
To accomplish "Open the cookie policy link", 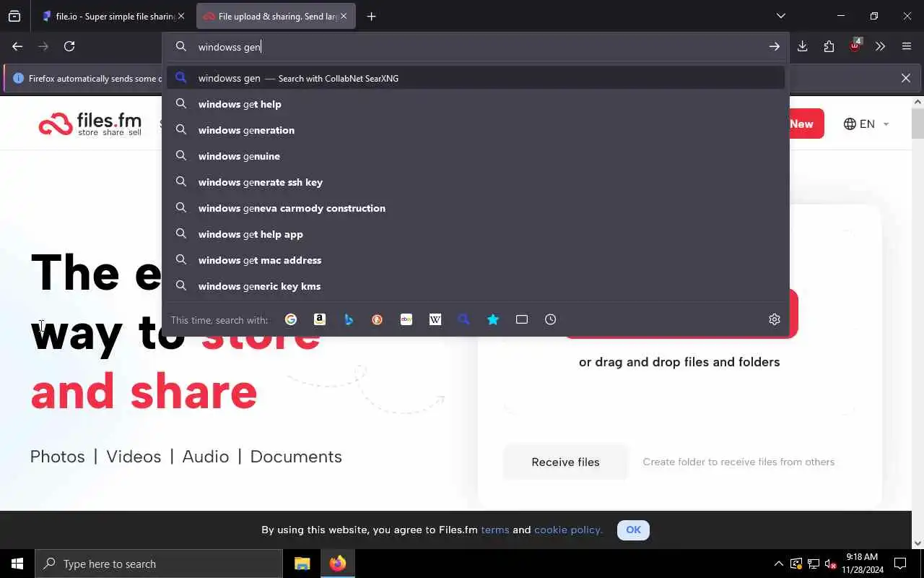I will 568,530.
